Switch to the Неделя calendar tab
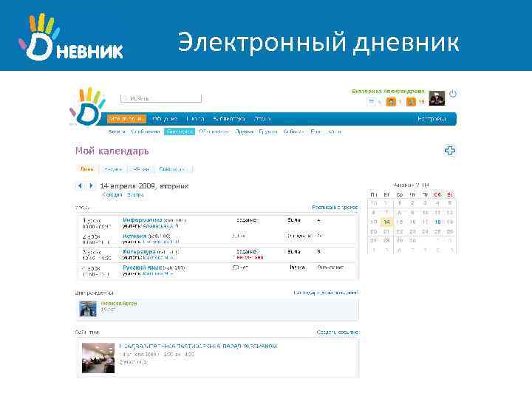 (113, 169)
